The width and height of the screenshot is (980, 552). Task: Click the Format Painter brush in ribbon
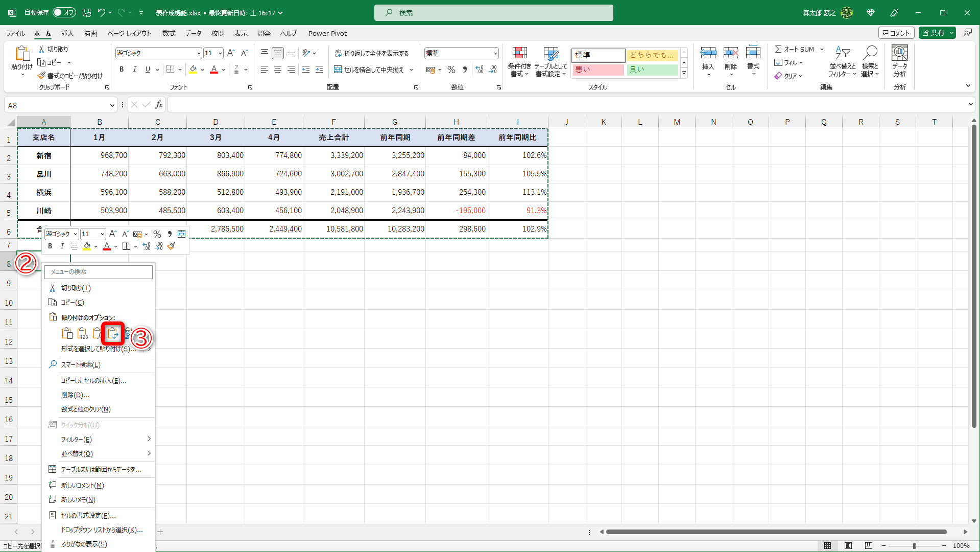point(41,76)
